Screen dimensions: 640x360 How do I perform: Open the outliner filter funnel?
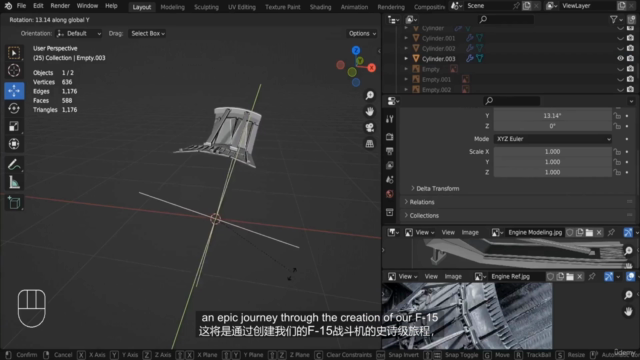[613, 20]
